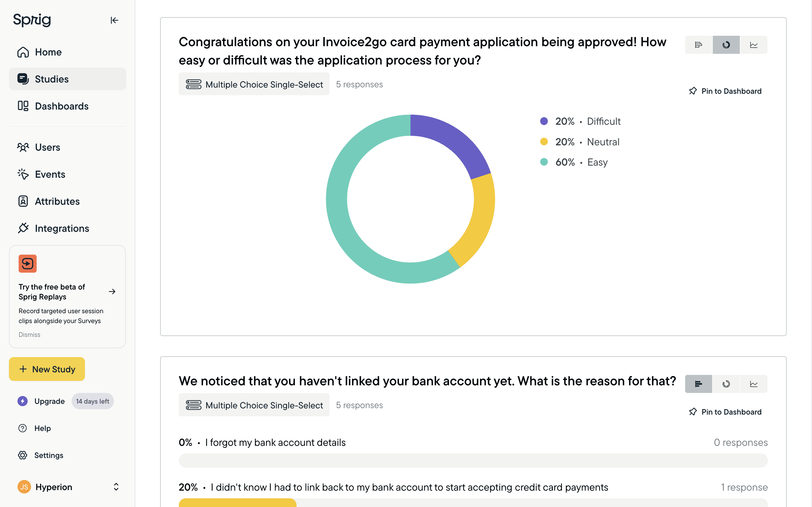Switch the bank account question to donut view
This screenshot has width=812, height=507.
click(x=726, y=384)
